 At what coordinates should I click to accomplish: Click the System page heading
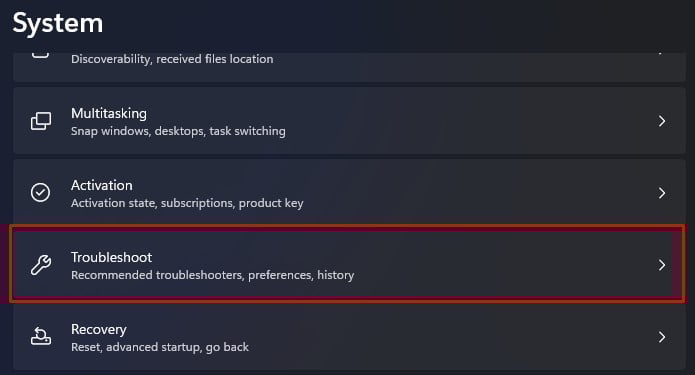pos(58,23)
